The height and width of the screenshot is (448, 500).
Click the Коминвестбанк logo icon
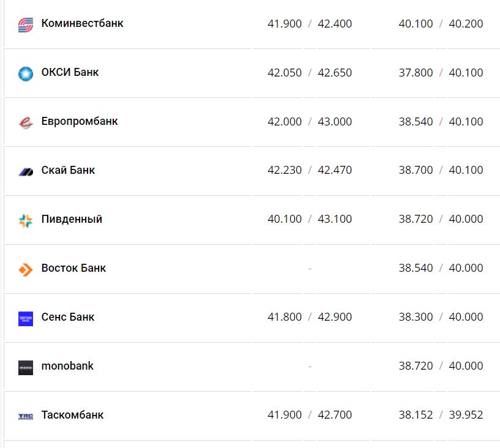pyautogui.click(x=25, y=24)
